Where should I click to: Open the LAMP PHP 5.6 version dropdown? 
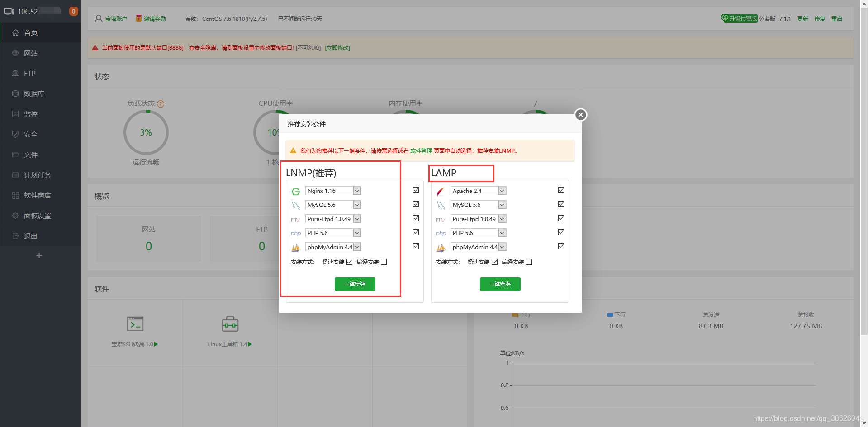click(479, 233)
